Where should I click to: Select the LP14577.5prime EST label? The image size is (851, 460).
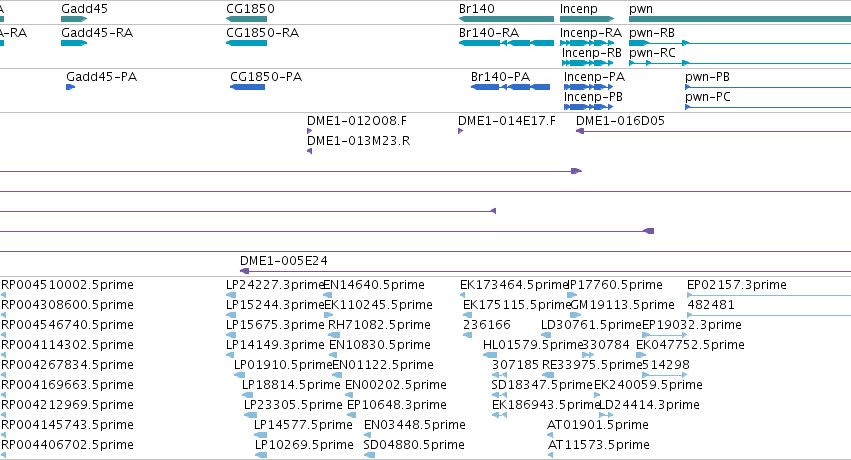point(303,425)
